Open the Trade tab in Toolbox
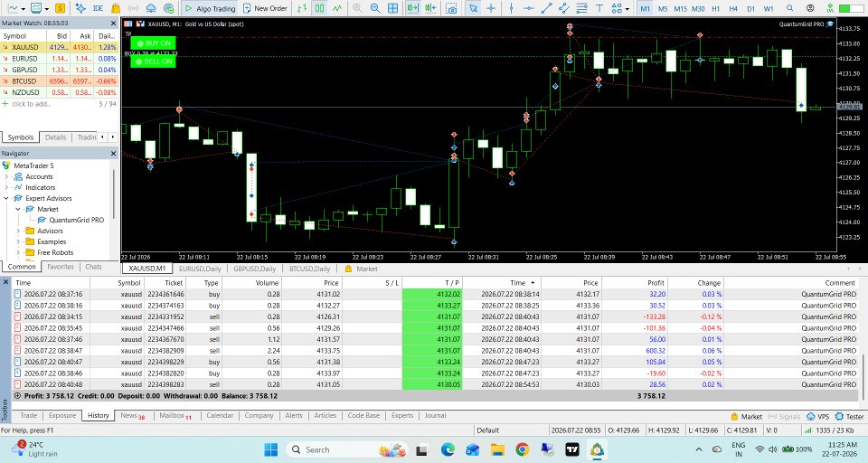 [x=29, y=415]
